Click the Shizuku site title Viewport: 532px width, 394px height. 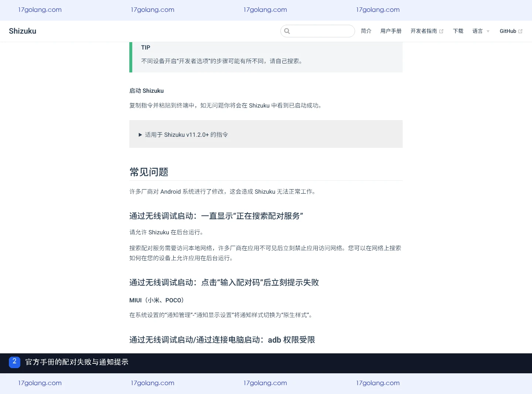pyautogui.click(x=23, y=31)
